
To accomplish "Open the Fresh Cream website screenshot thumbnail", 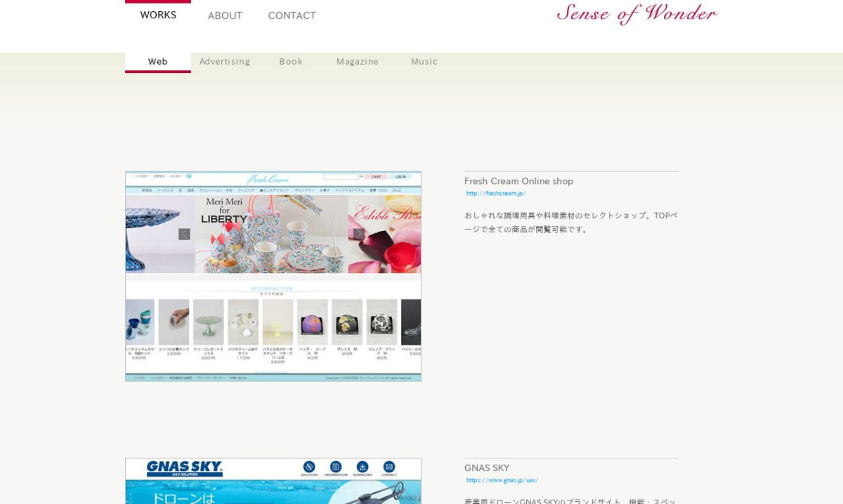I will [x=273, y=277].
